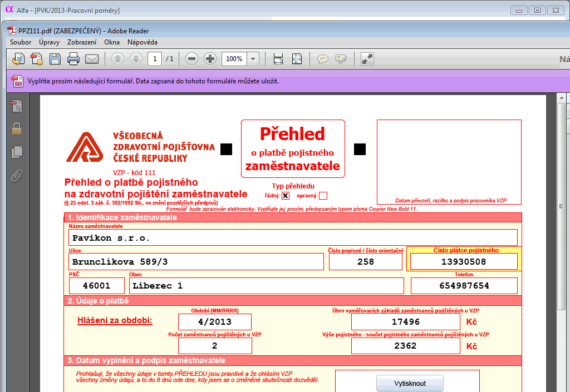Image resolution: width=570 pixels, height=392 pixels.
Task: Click the Hlášení za období link
Action: [x=115, y=320]
